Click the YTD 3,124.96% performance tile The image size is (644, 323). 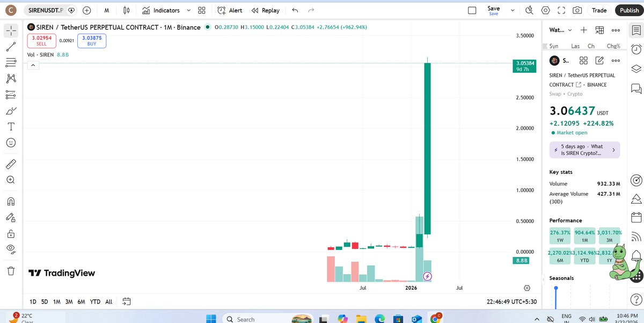tap(584, 256)
